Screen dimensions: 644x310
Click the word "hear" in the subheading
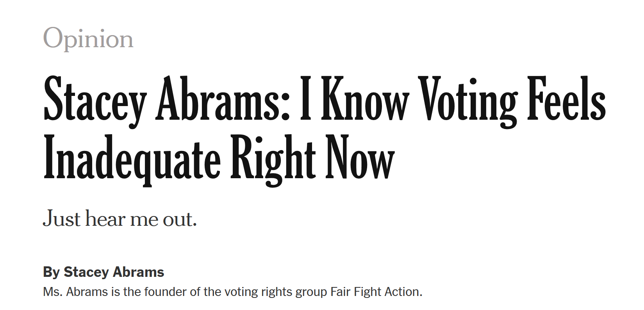105,219
